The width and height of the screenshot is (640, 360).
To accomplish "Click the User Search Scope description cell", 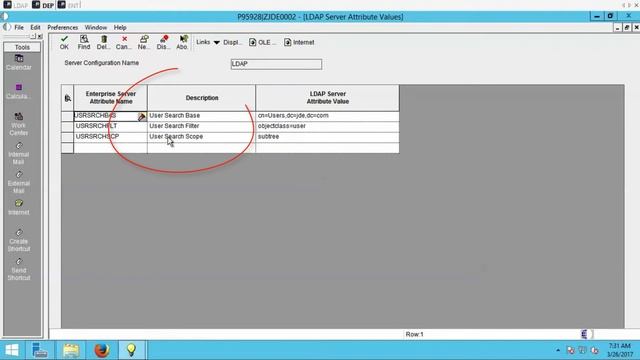I will point(202,137).
